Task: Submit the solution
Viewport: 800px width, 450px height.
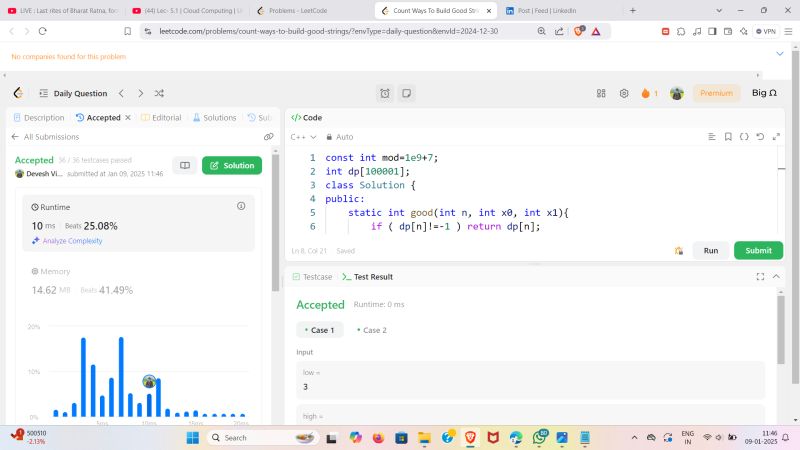Action: tap(758, 251)
